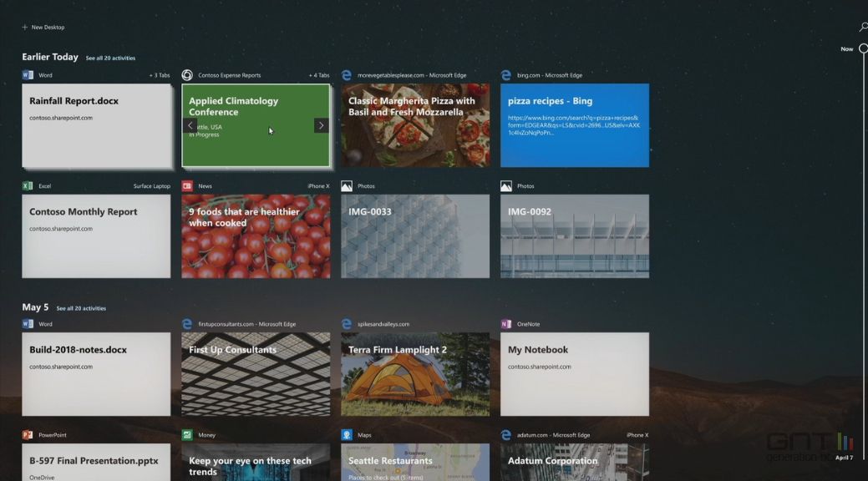Viewport: 868px width, 481px height.
Task: Click the Edge icon beside morevegetablesplease.com
Action: click(x=347, y=75)
